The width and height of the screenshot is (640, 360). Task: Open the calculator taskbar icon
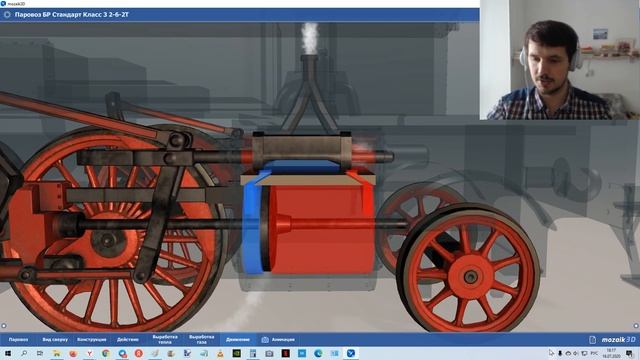tap(253, 353)
